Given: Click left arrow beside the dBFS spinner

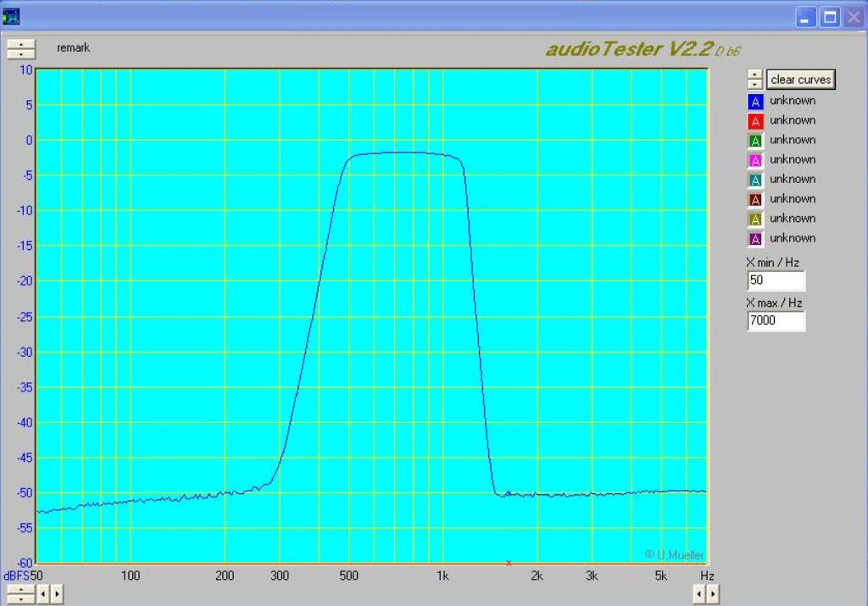Looking at the screenshot, I should [x=45, y=594].
